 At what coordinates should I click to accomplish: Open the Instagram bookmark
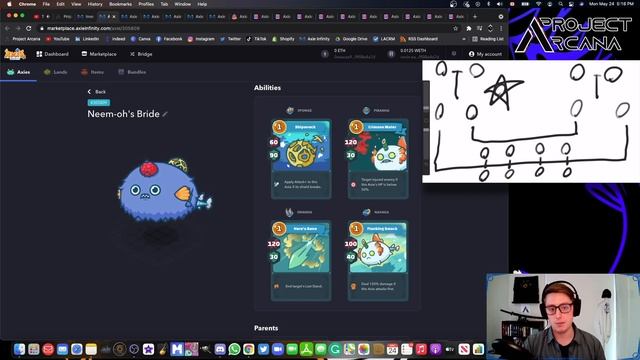201,39
